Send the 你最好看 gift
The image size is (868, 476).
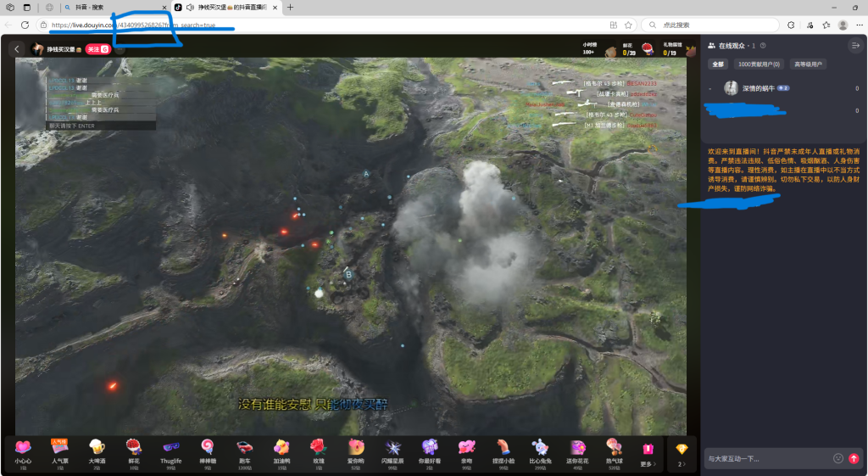tap(430, 453)
